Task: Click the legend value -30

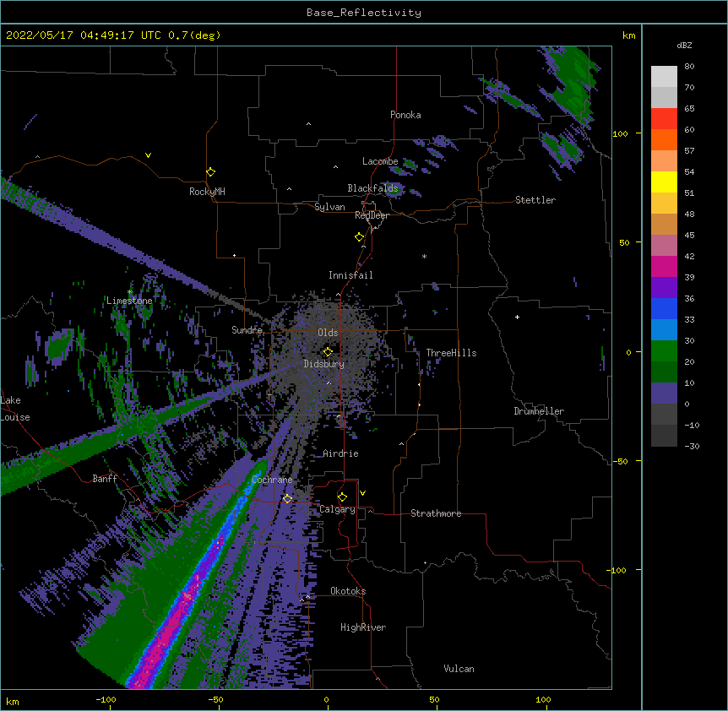Action: click(692, 446)
